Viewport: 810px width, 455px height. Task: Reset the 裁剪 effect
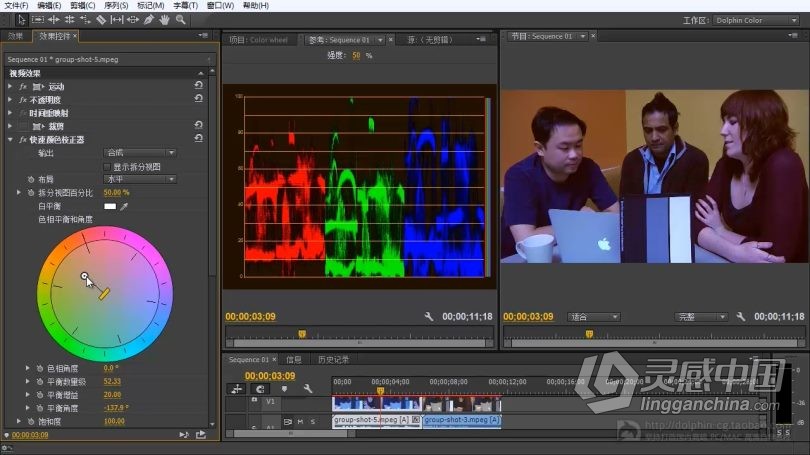click(x=198, y=125)
